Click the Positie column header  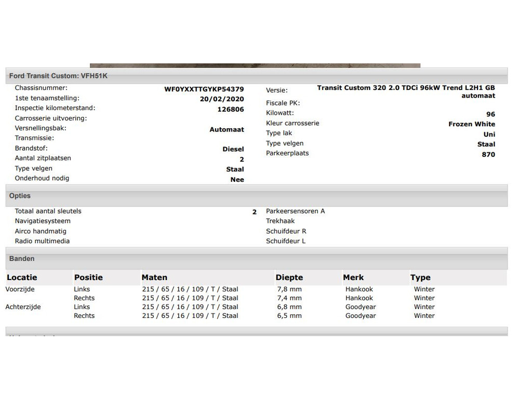tap(88, 277)
